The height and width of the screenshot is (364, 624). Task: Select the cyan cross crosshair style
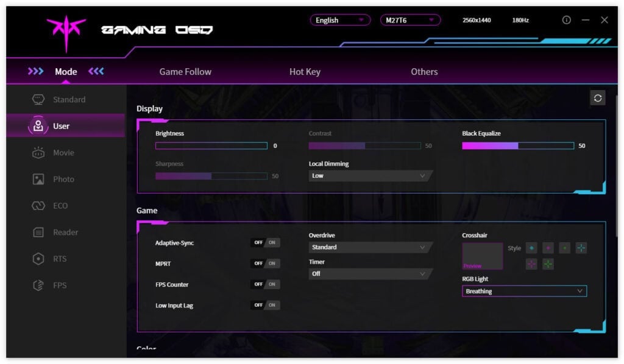(581, 248)
